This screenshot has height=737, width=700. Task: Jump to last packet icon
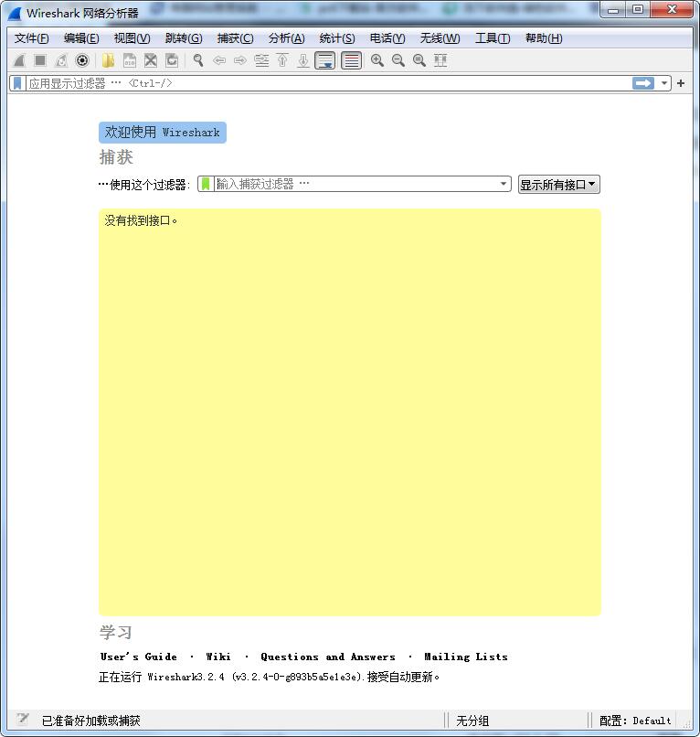(x=303, y=60)
